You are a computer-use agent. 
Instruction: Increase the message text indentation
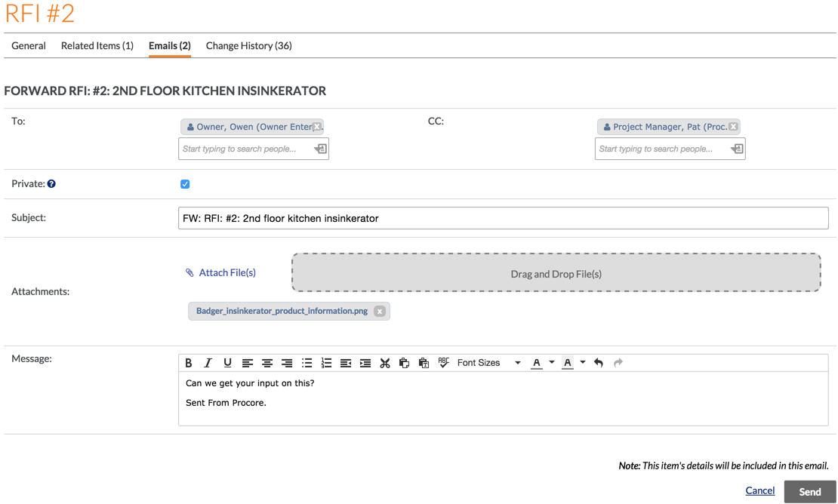pyautogui.click(x=365, y=363)
